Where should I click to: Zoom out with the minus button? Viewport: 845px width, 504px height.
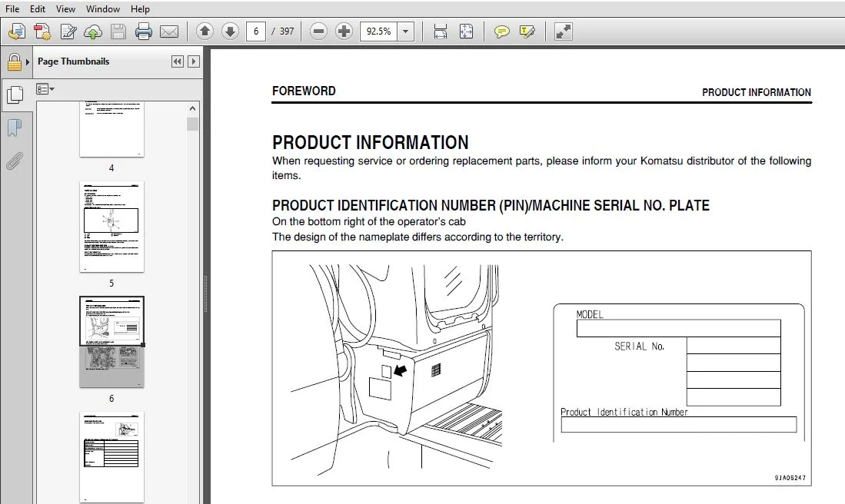point(318,31)
